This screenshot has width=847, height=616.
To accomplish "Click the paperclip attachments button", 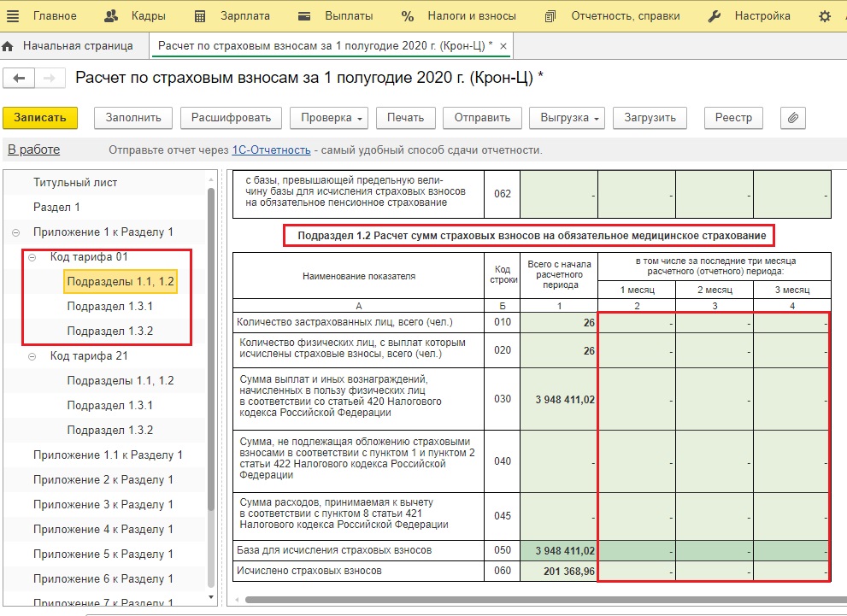I will coord(793,118).
